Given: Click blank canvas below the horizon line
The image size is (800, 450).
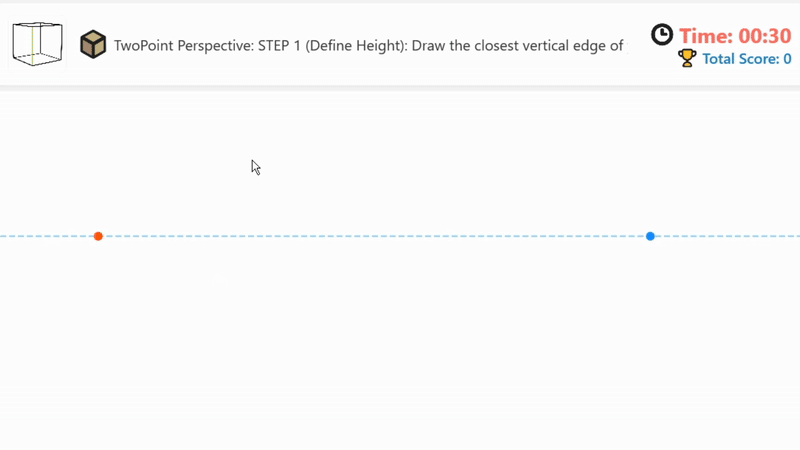Looking at the screenshot, I should 400,340.
